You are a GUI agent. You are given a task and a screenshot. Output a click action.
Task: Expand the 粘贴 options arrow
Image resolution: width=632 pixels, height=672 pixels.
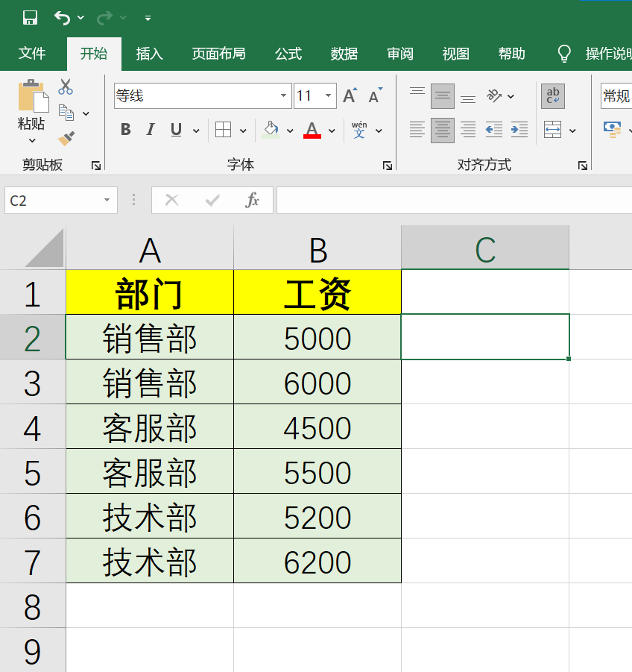tap(32, 140)
